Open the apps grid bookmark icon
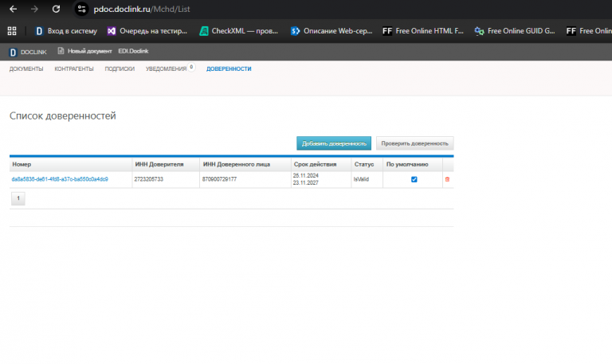The height and width of the screenshot is (364, 612). coord(12,31)
